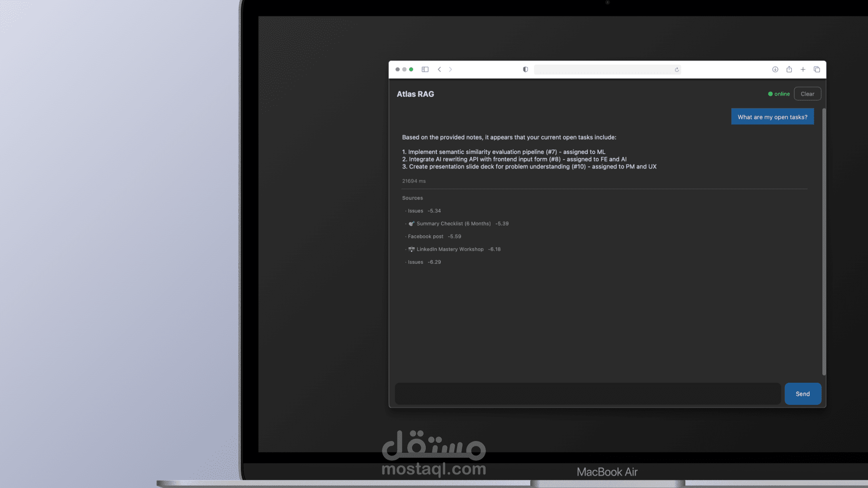Viewport: 868px width, 488px height.
Task: Show the tab overview icon
Action: tap(816, 69)
